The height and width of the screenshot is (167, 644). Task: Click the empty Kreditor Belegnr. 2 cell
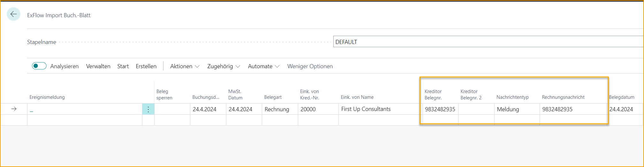[x=476, y=109]
